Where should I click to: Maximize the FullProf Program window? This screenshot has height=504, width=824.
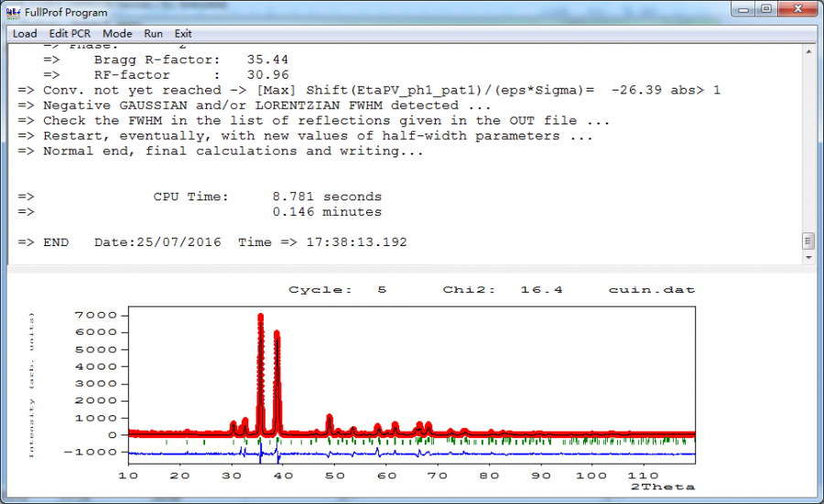(x=766, y=9)
